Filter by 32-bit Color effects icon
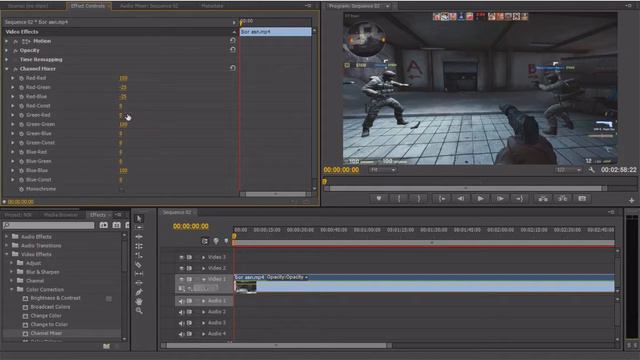Image resolution: width=640 pixels, height=360 pixels. coord(116,225)
